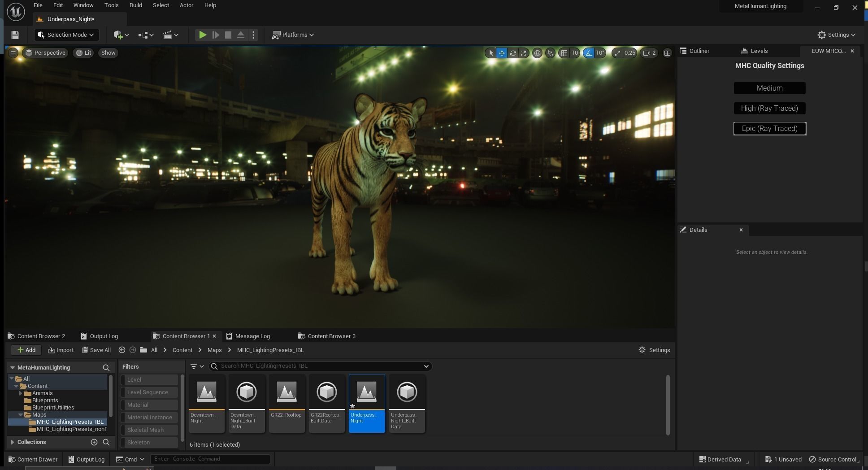Toggle scale snapping
Image resolution: width=868 pixels, height=470 pixels.
[618, 53]
